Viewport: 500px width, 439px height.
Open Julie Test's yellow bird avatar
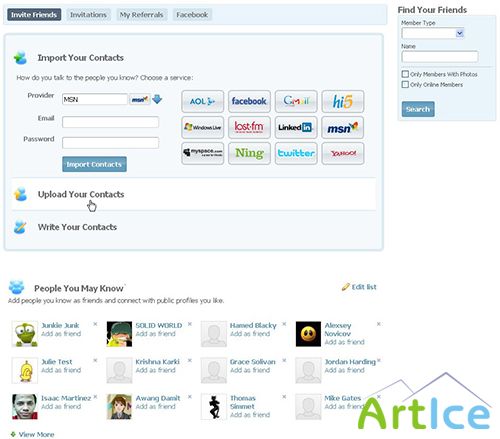[25, 371]
